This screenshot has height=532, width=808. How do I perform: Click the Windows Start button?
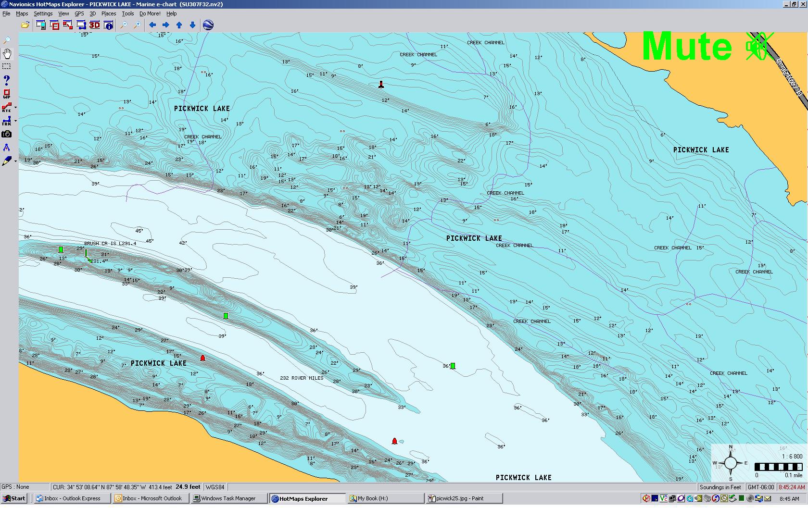tap(14, 498)
